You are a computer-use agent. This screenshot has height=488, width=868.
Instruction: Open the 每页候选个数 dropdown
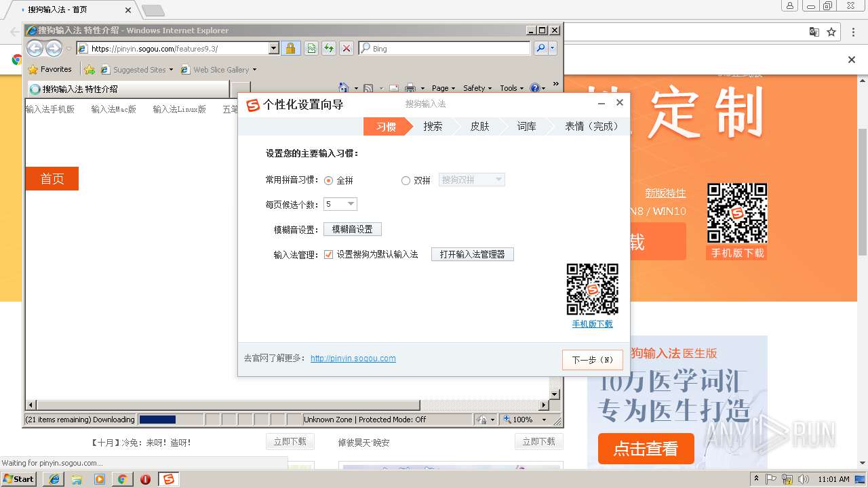340,204
